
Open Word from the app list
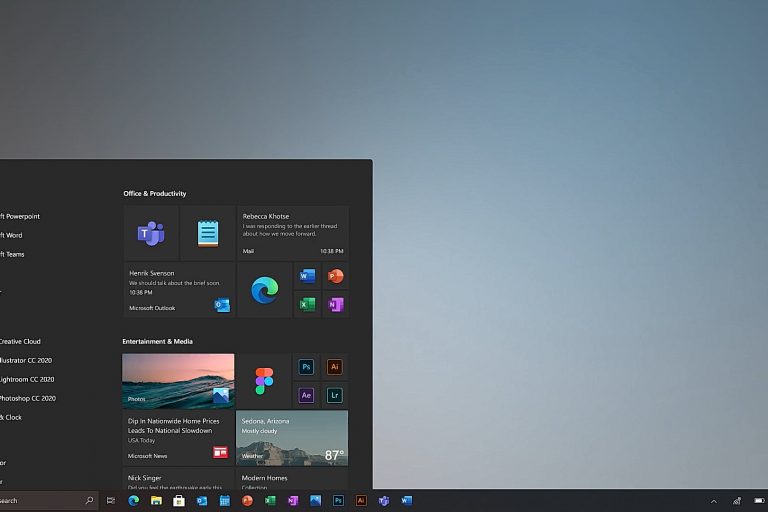11,235
